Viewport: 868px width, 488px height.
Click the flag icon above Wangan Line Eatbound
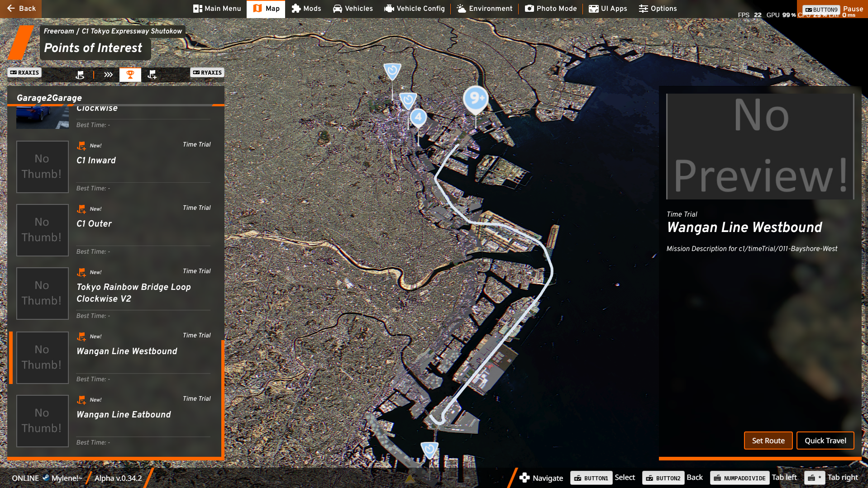click(x=81, y=400)
